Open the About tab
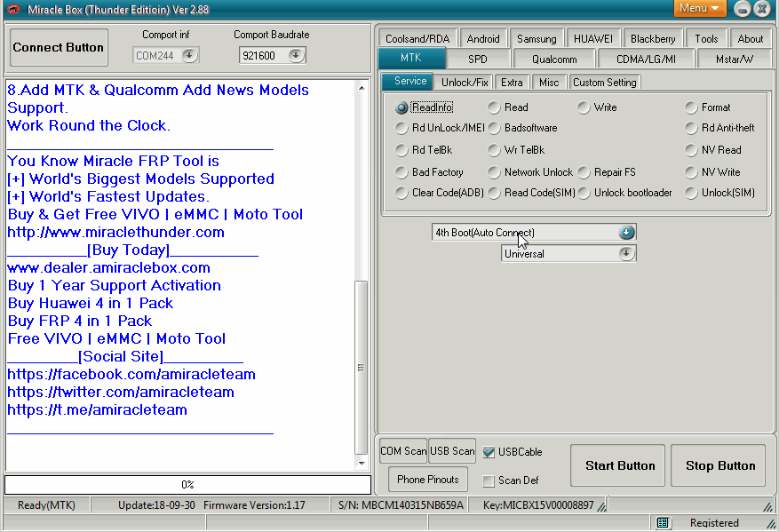779x532 pixels. pos(751,39)
